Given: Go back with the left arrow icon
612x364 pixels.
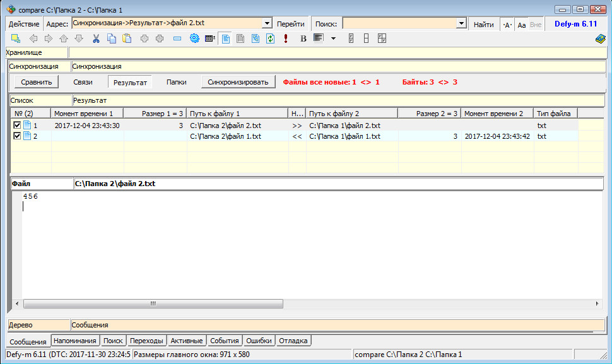Looking at the screenshot, I should [x=33, y=38].
